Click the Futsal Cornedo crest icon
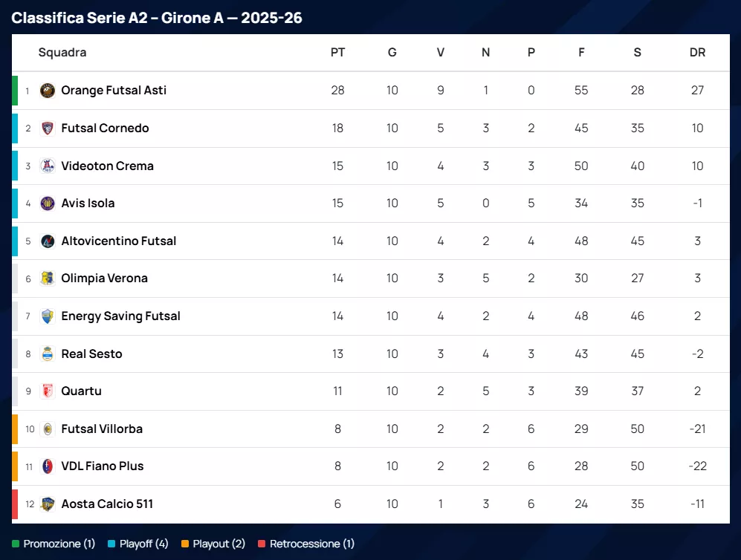The height and width of the screenshot is (560, 741). tap(48, 128)
